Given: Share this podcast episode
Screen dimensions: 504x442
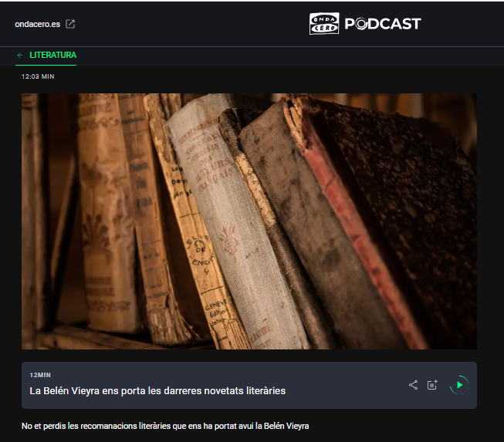Looking at the screenshot, I should pos(413,385).
